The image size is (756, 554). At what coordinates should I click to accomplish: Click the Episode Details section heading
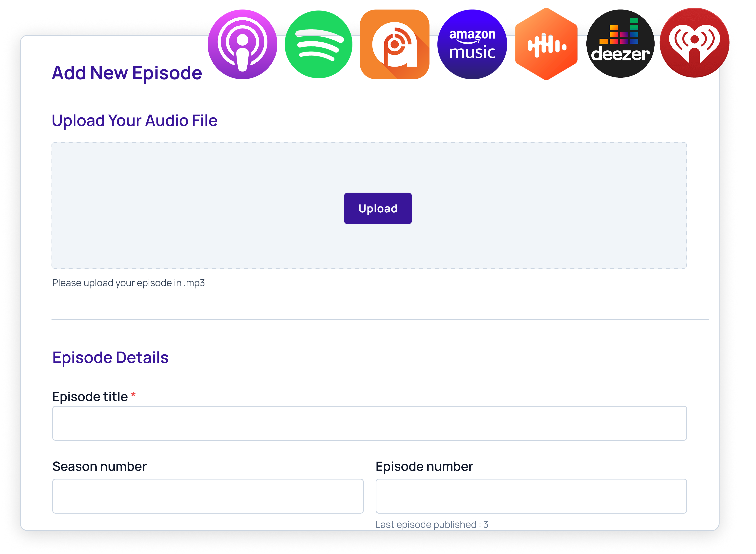coord(110,357)
